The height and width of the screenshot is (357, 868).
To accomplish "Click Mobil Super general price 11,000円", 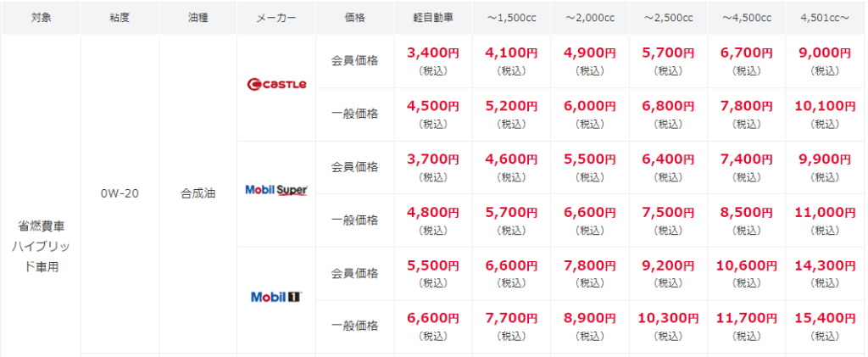I will tap(825, 213).
